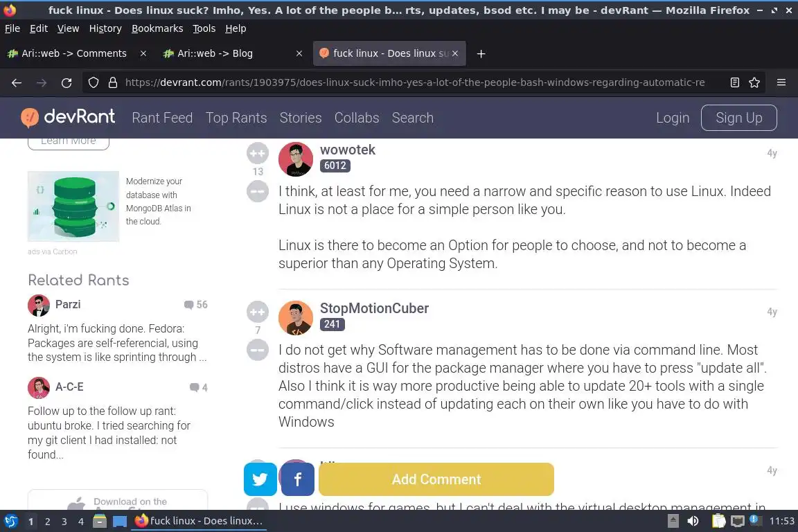Screen dimensions: 798x532
Task: Click the show desktop taskbar icon
Action: (120, 521)
